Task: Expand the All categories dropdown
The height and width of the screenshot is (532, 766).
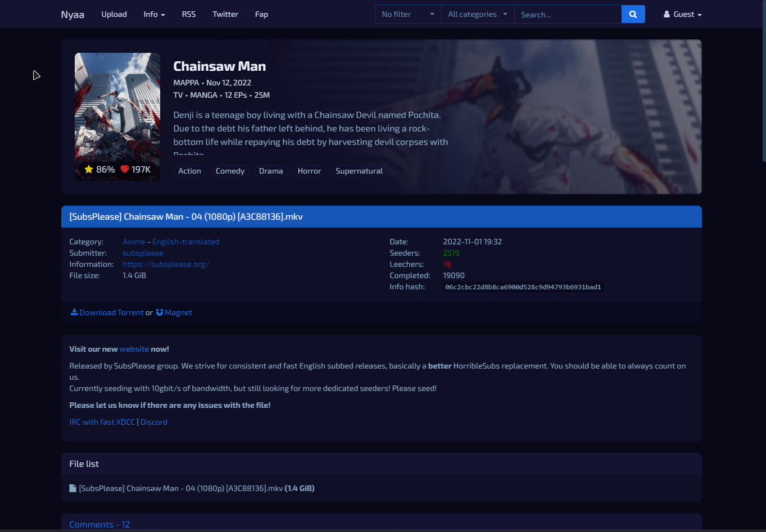Action: coord(477,15)
